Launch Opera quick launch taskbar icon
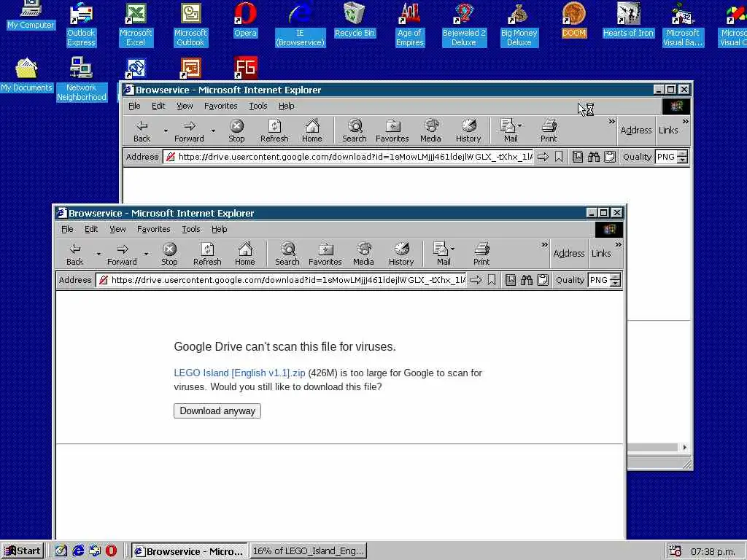 point(111,551)
